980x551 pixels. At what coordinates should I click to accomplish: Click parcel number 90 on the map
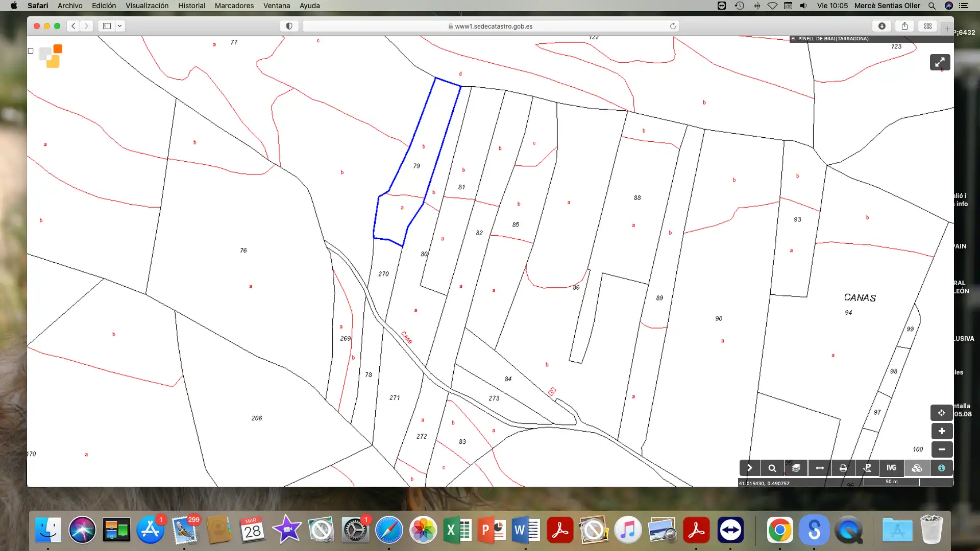coord(719,318)
